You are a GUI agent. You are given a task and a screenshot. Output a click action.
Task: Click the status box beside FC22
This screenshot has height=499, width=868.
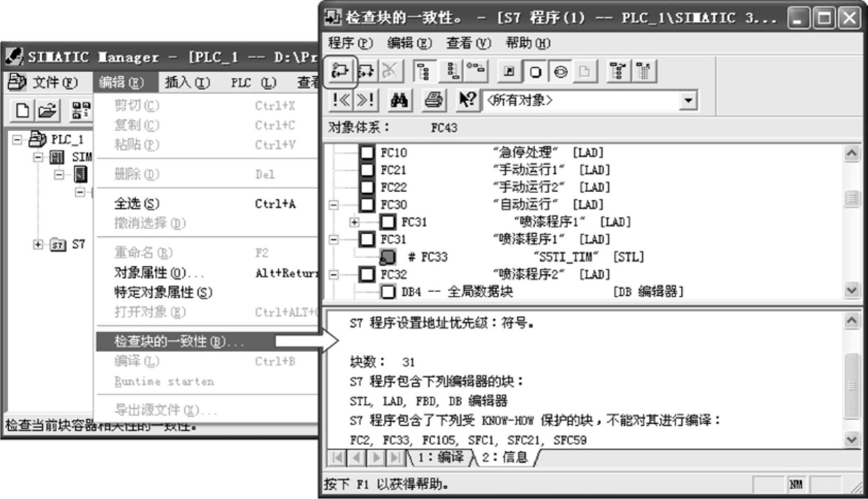pos(367,187)
